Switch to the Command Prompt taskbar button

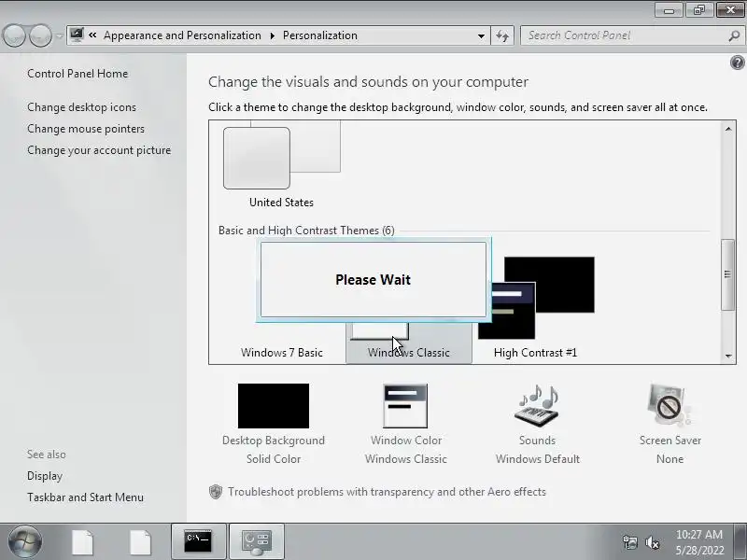point(199,541)
